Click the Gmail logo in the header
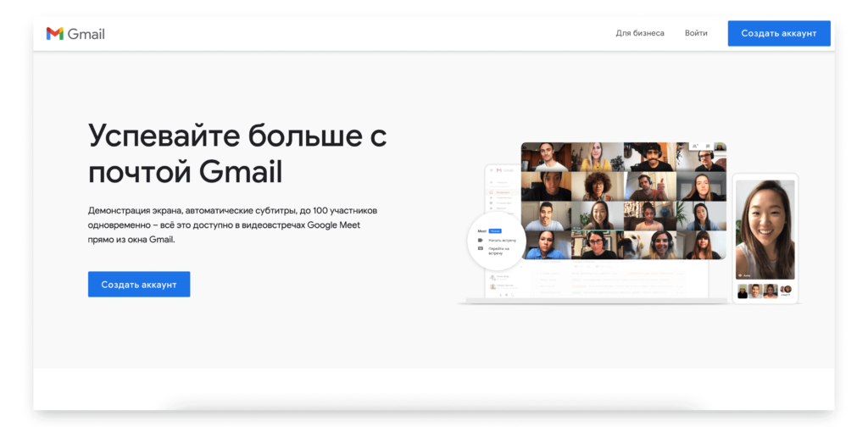This screenshot has width=868, height=427. point(75,34)
